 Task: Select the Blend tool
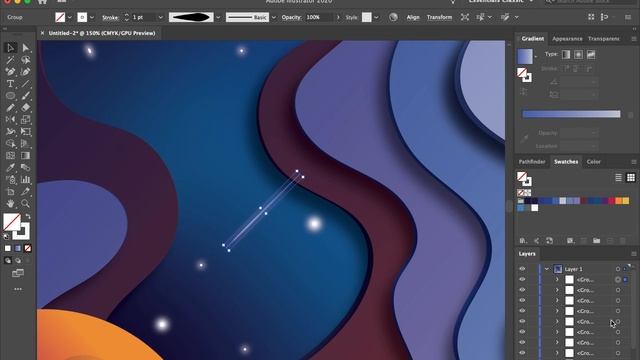(25, 167)
